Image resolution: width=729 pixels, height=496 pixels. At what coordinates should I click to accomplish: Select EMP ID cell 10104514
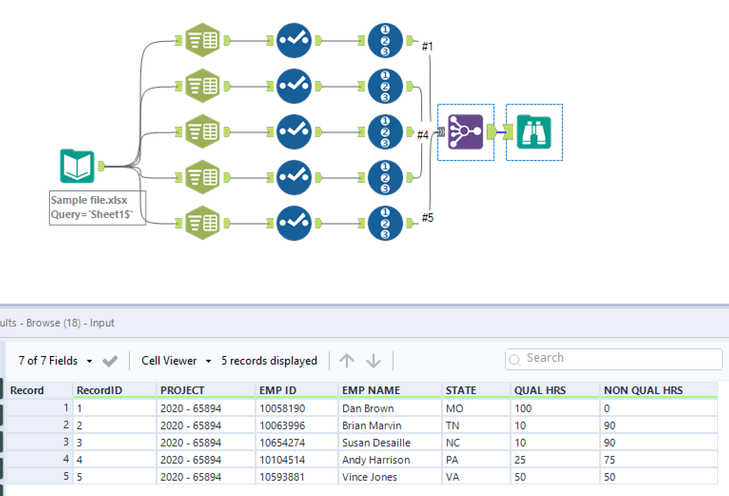pyautogui.click(x=297, y=460)
